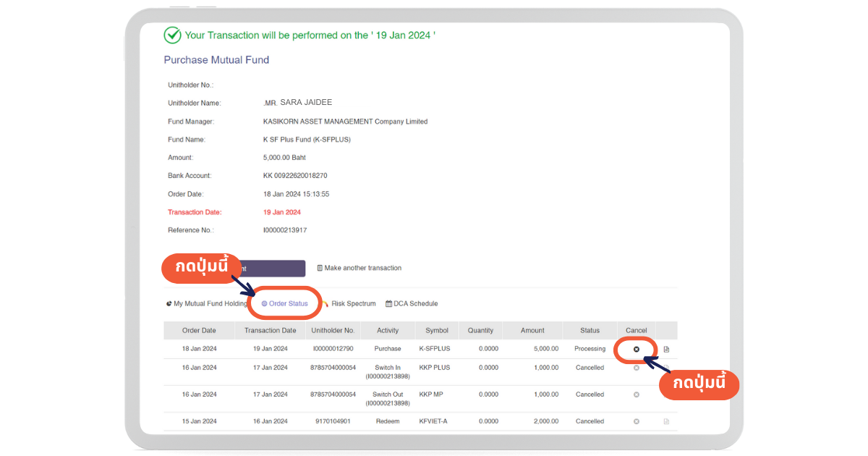Screen dimensions: 868x456
Task: Click the Transaction Date column header
Action: 271,331
